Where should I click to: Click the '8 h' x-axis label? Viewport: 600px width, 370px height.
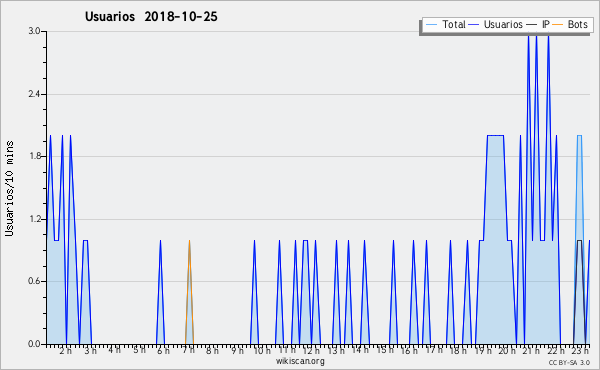click(x=212, y=351)
